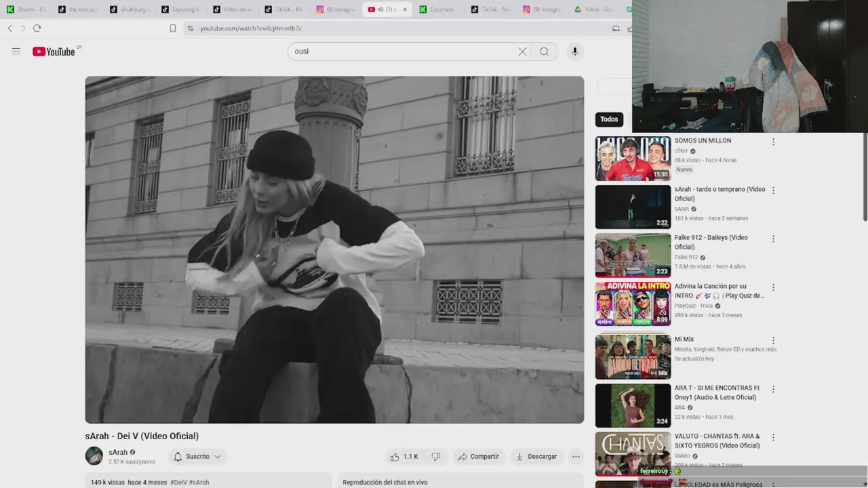
Task: Expand the Suscrito notification dropdown
Action: pos(197,457)
